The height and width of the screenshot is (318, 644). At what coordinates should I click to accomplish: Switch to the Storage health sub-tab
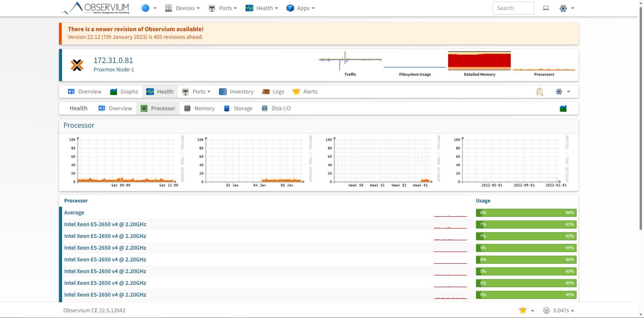pos(238,108)
